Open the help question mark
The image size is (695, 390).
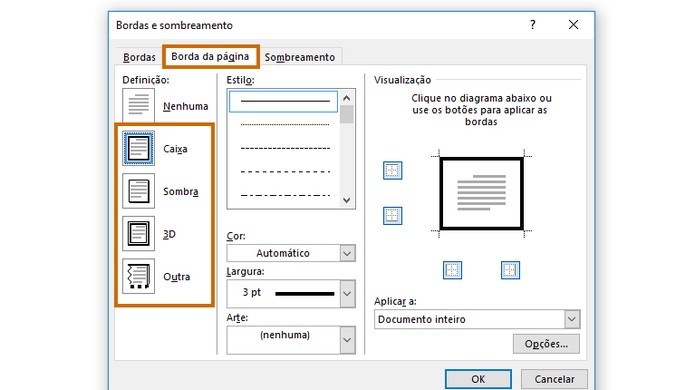tap(533, 25)
